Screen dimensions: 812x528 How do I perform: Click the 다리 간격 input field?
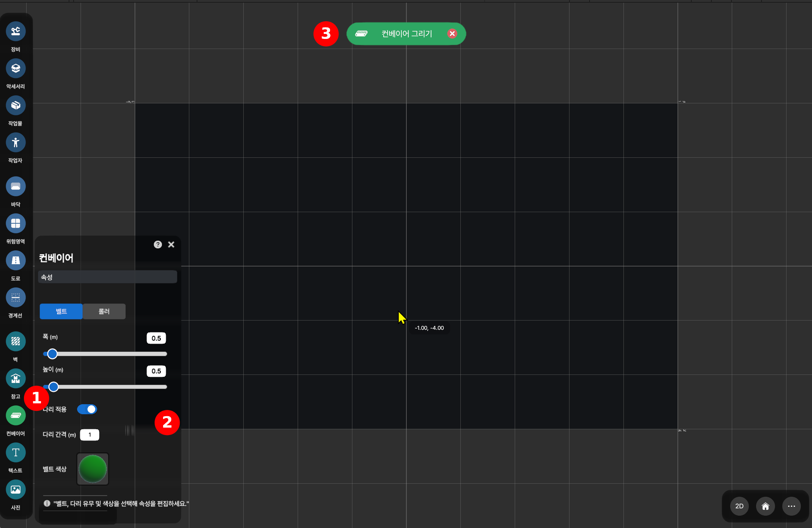point(89,435)
